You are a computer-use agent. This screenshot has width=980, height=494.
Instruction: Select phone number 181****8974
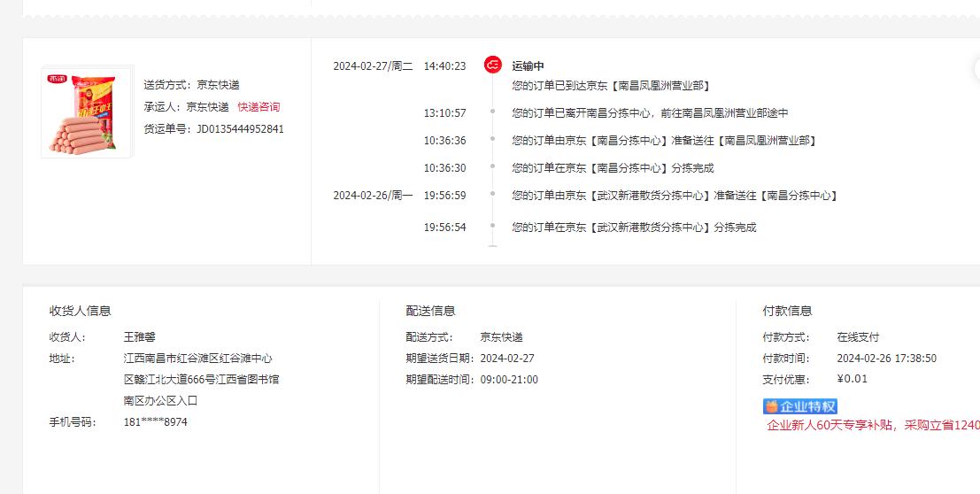coord(156,422)
